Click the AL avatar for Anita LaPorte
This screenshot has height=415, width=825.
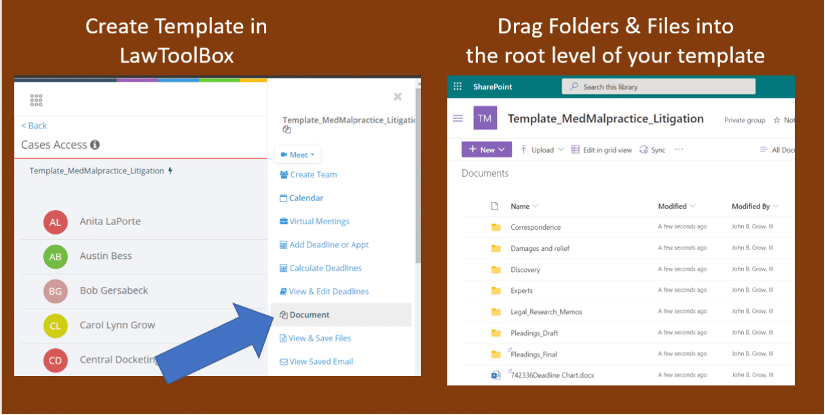[55, 222]
